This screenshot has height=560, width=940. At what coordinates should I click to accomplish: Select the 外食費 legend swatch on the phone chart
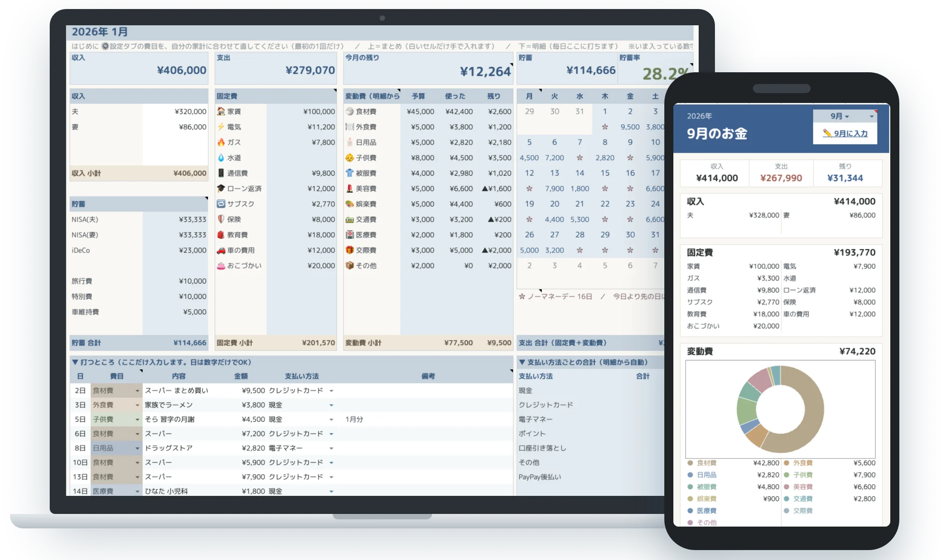(x=786, y=463)
